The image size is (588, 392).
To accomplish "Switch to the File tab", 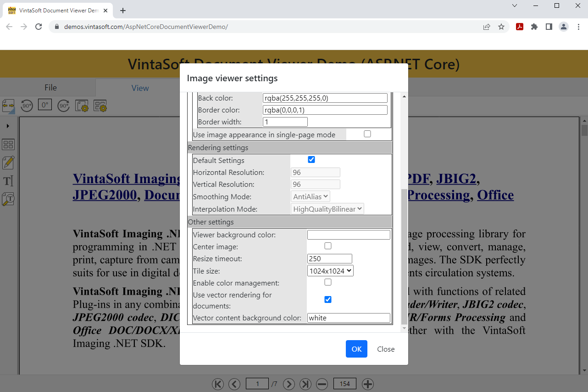I will coord(50,88).
